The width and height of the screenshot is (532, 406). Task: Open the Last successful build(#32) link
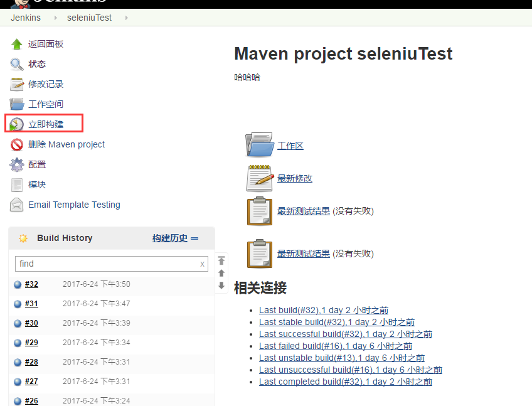346,334
